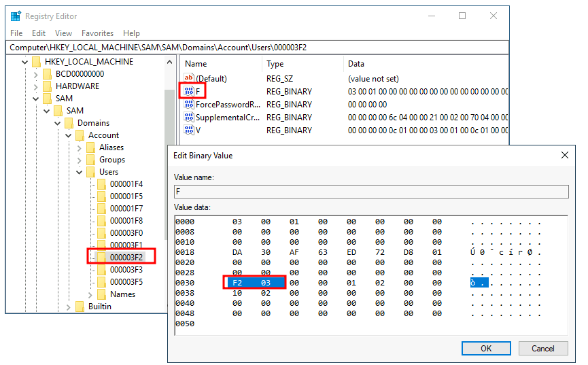This screenshot has width=588, height=365.
Task: Click the 03 byte at offset 0000
Action: coord(237,222)
